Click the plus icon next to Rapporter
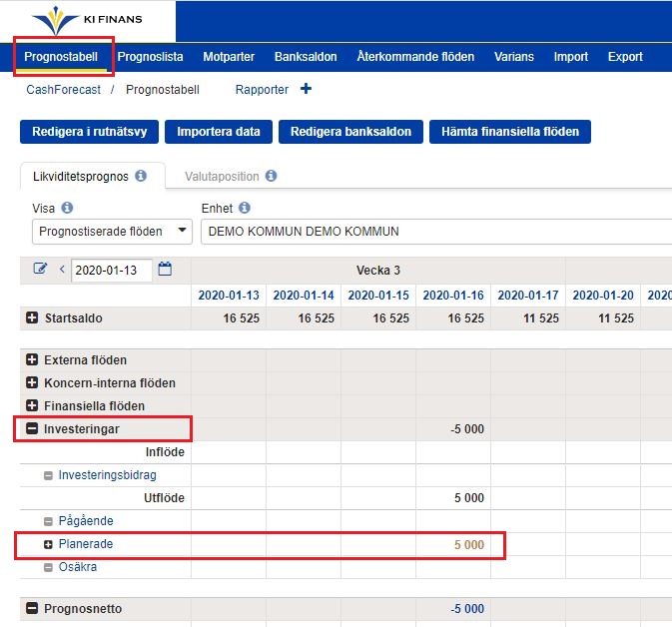 click(306, 90)
